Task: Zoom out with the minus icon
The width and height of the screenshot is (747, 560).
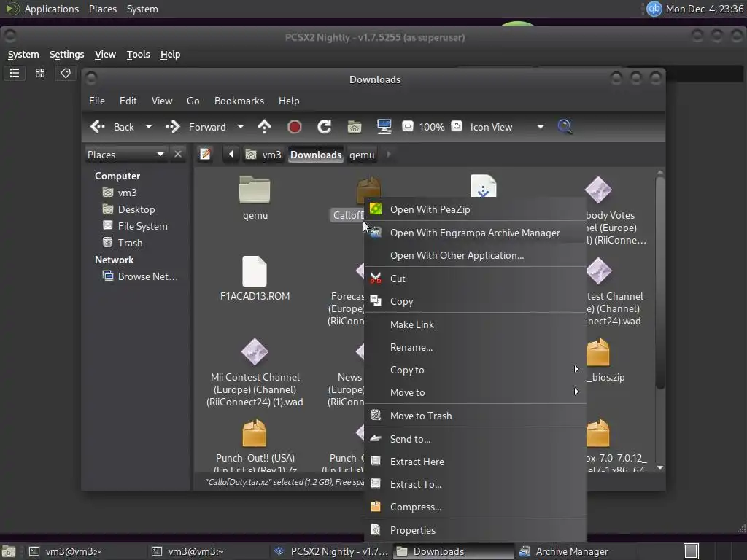Action: click(407, 127)
